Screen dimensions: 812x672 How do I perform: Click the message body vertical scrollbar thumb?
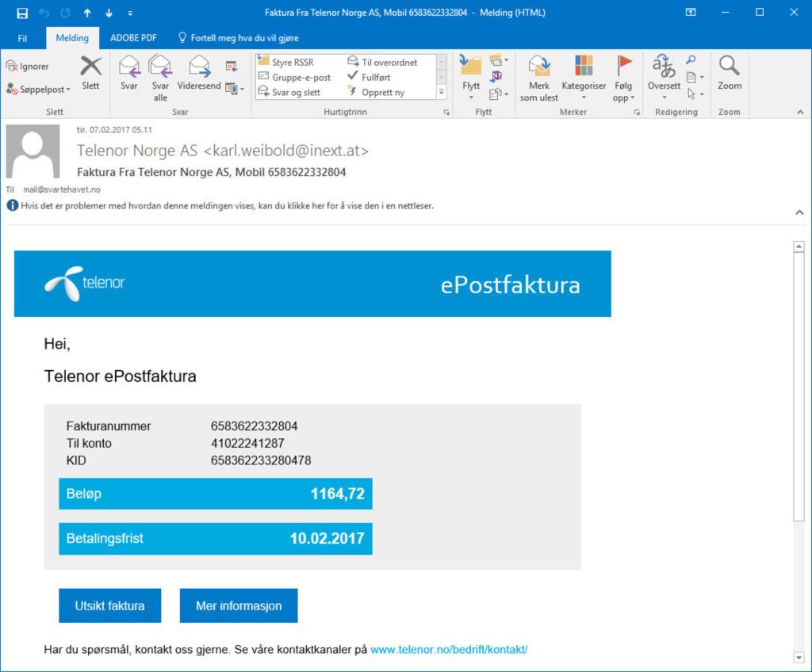pos(799,388)
